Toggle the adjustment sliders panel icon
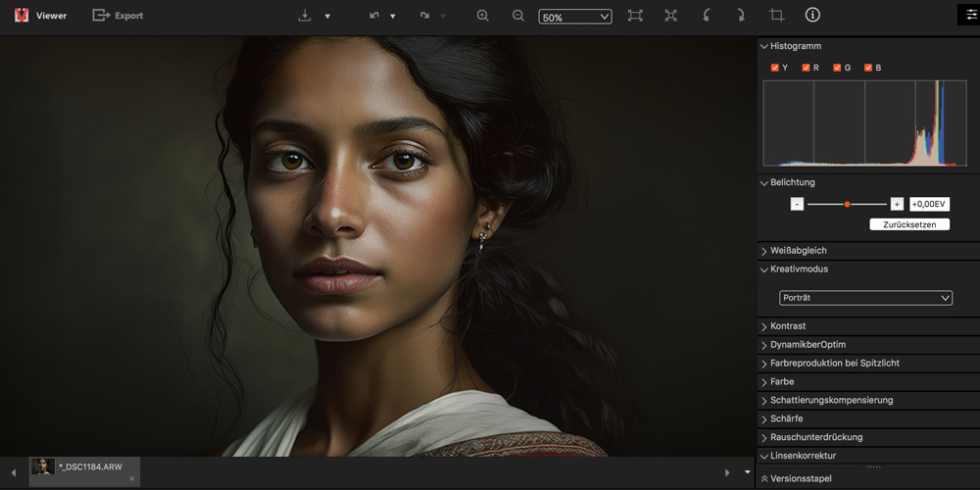Viewport: 980px width, 490px height. click(972, 15)
